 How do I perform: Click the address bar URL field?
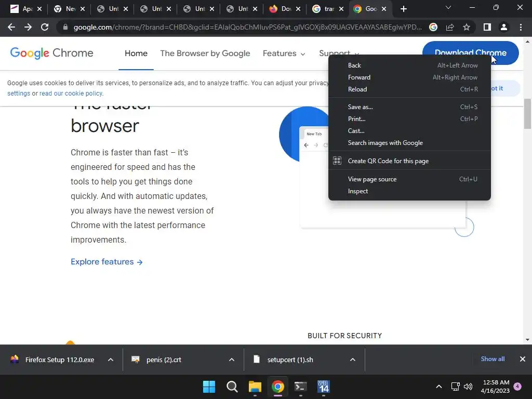(x=248, y=27)
